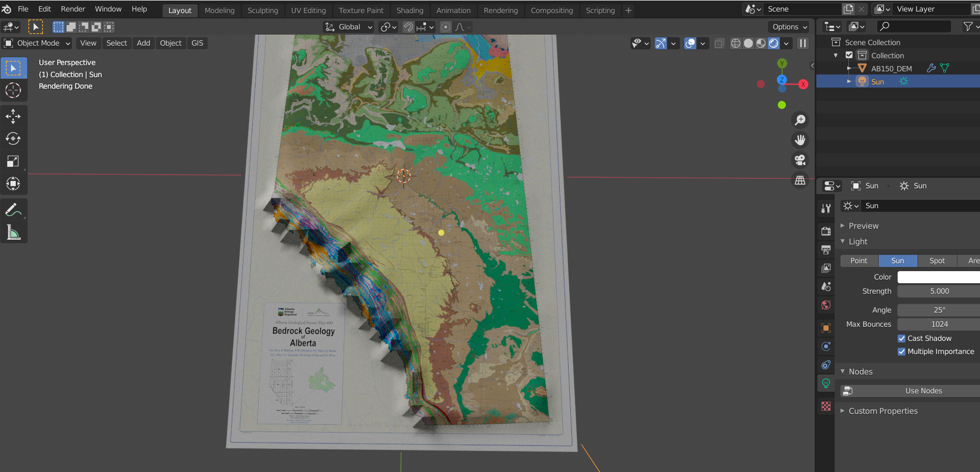Uncheck the Cast Shadow checkbox
980x472 pixels.
click(901, 338)
